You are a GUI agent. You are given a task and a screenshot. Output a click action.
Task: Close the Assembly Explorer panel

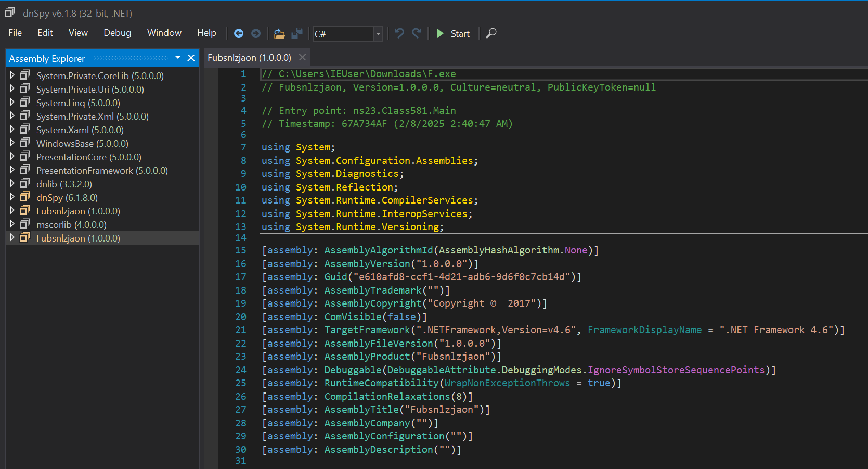[191, 58]
